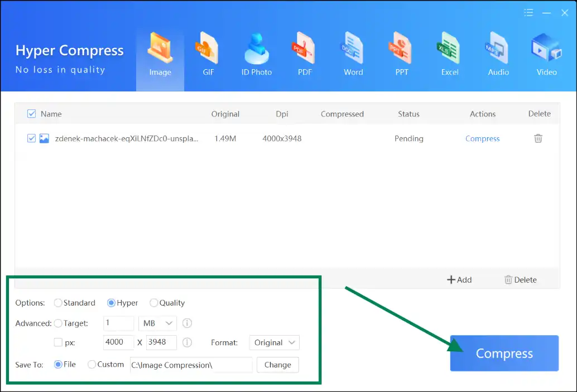Delete the file using the row trash icon

pyautogui.click(x=538, y=138)
